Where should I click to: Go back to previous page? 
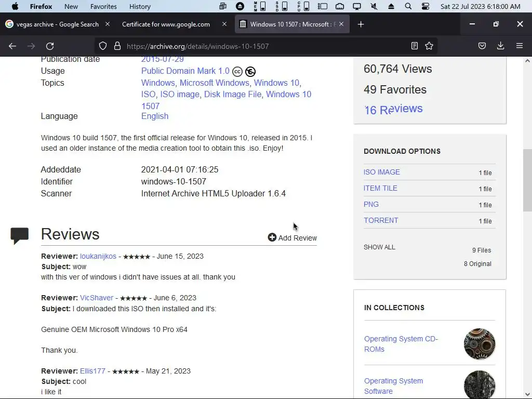point(12,46)
